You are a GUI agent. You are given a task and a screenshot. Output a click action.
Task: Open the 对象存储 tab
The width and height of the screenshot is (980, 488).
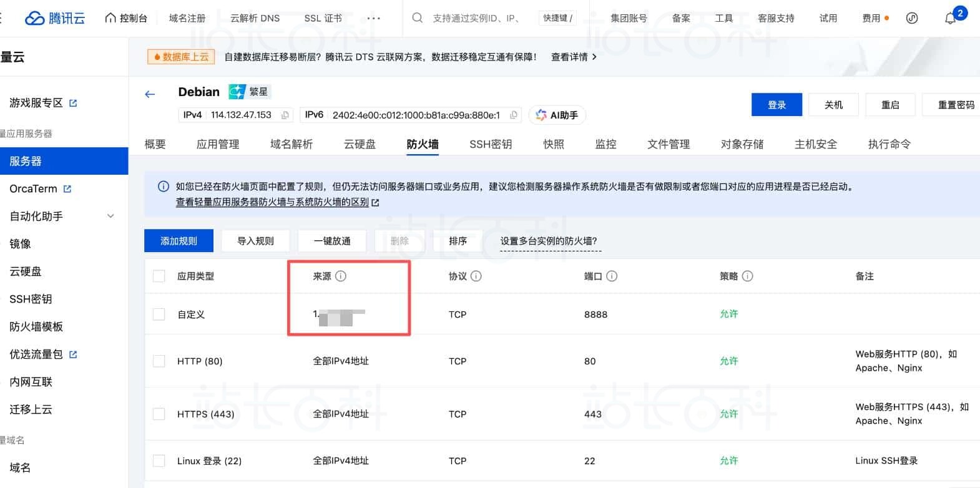pyautogui.click(x=742, y=144)
